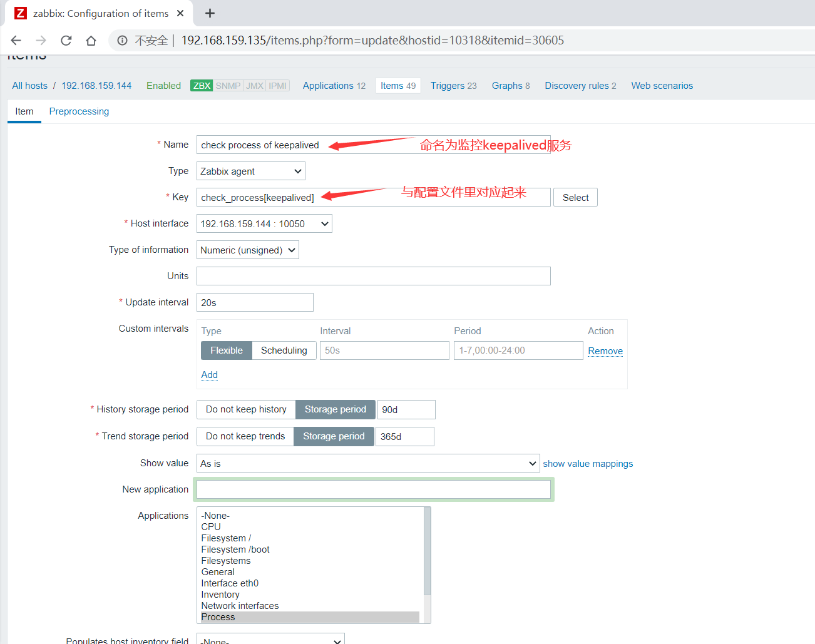
Task: Click the SNMP availability badge
Action: 228,86
